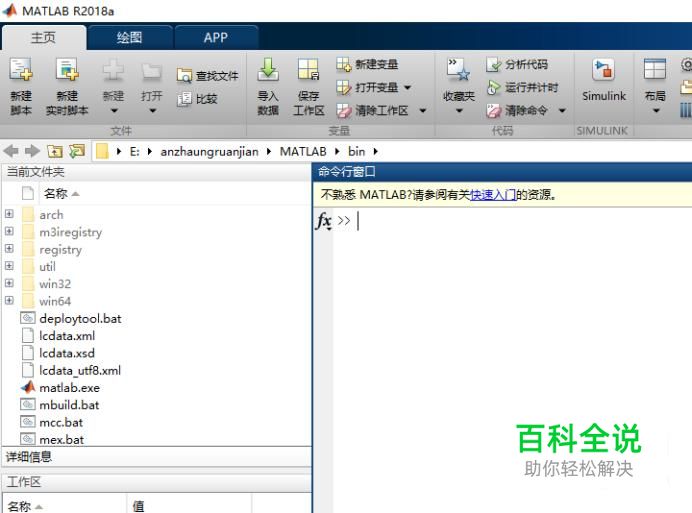The width and height of the screenshot is (692, 513).
Task: Switch to the Plots (绘图) tab
Action: [129, 38]
